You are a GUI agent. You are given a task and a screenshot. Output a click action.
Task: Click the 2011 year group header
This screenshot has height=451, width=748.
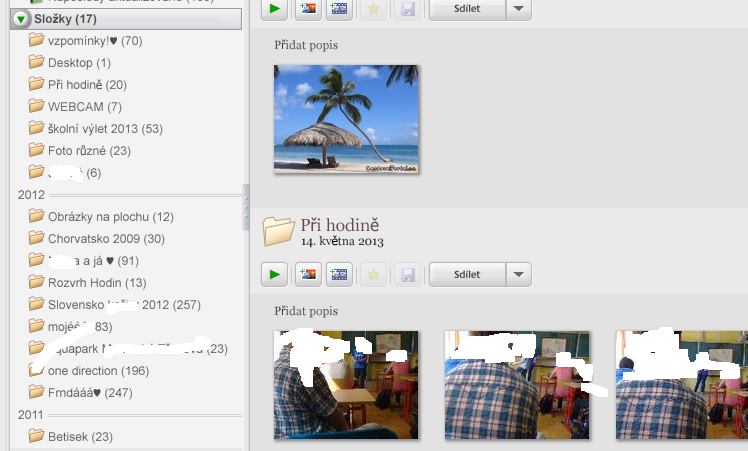point(30,415)
